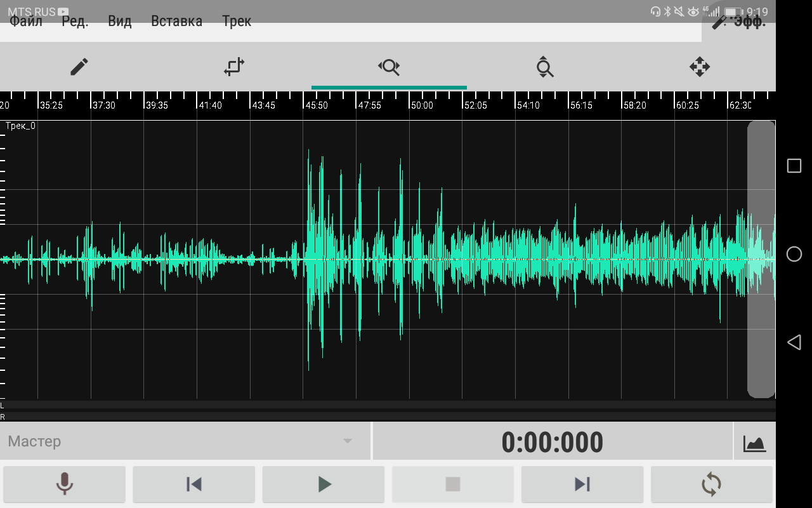This screenshot has height=508, width=812.
Task: Click the 54:10 mark on the timeline
Action: pyautogui.click(x=528, y=105)
